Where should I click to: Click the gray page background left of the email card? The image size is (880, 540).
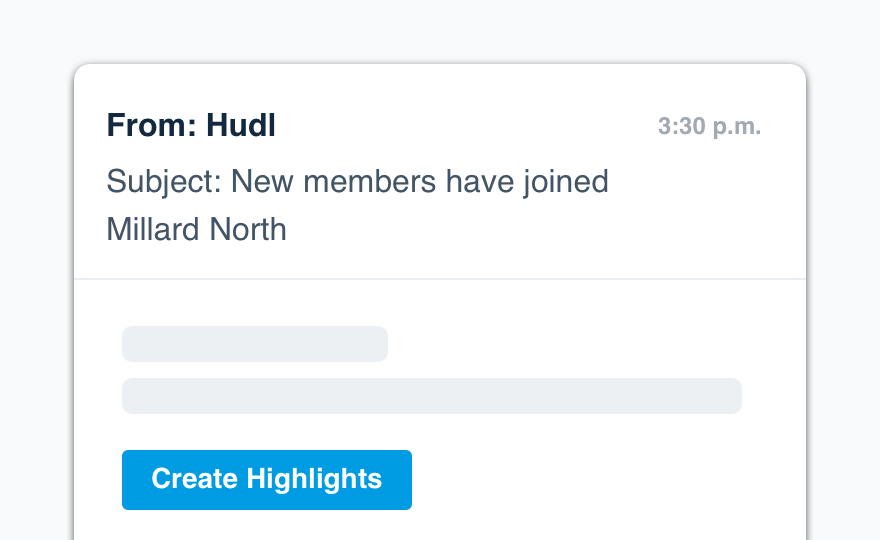tap(36, 300)
